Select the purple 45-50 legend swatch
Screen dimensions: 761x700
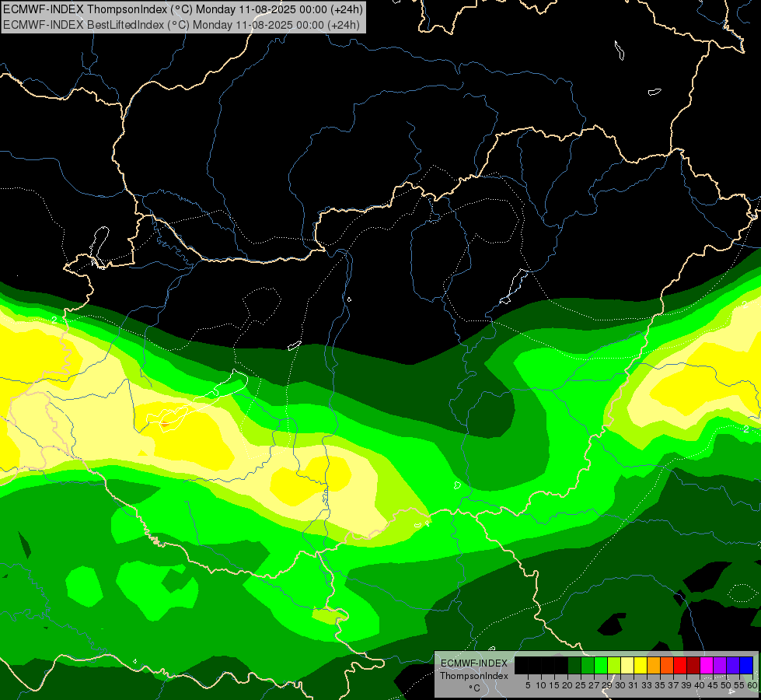pyautogui.click(x=720, y=665)
